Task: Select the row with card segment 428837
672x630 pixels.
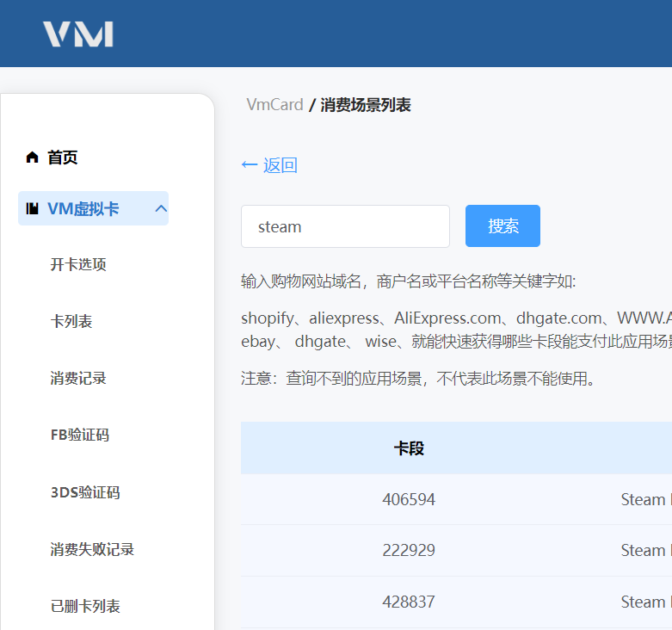Action: (409, 602)
